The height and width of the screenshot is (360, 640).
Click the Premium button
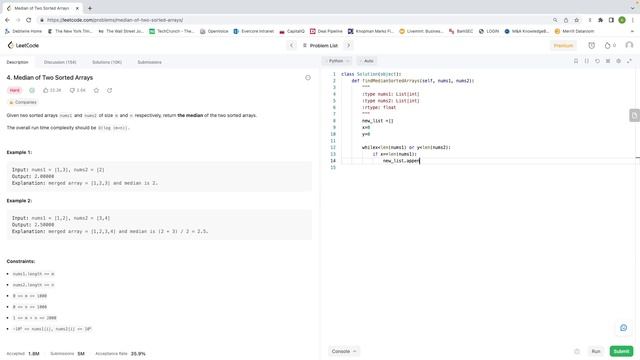[563, 45]
